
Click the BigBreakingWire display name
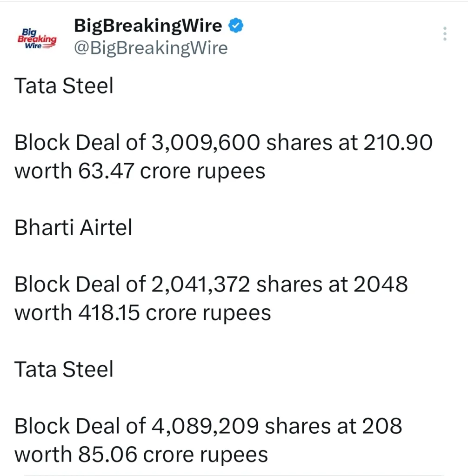147,26
